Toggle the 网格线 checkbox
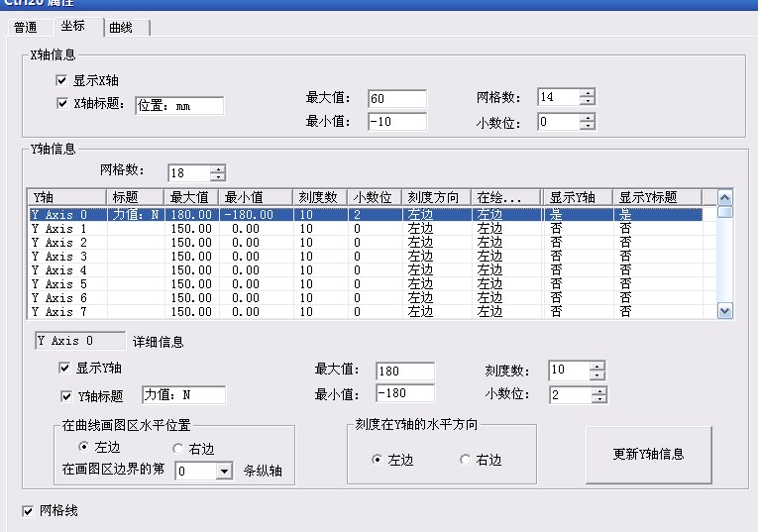The height and width of the screenshot is (532, 758). point(28,511)
